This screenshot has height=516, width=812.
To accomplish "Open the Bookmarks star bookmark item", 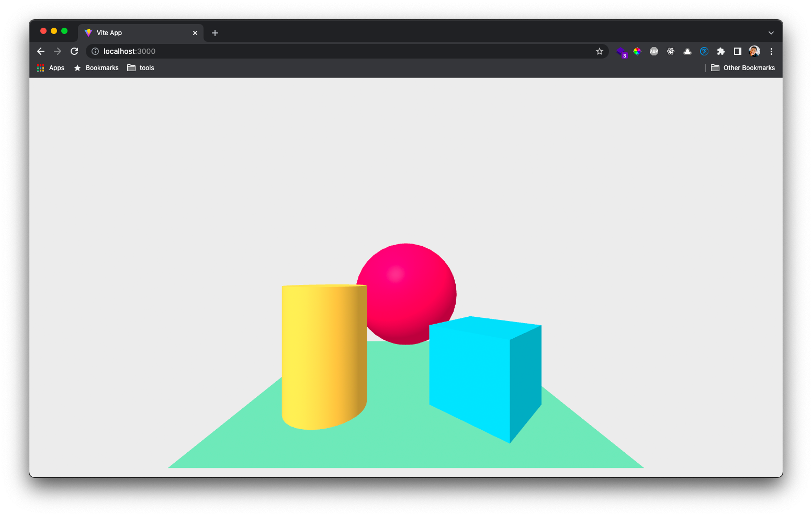I will point(96,68).
